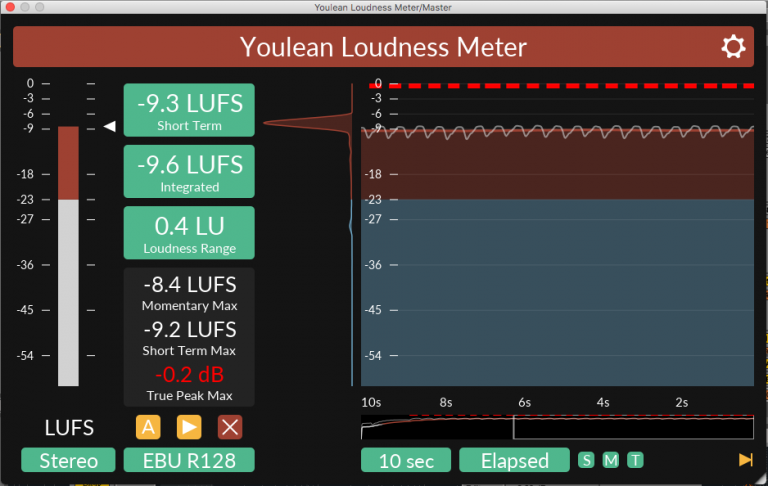Screen dimensions: 768x486
Task: Click the 6s time axis label
Action: 525,402
